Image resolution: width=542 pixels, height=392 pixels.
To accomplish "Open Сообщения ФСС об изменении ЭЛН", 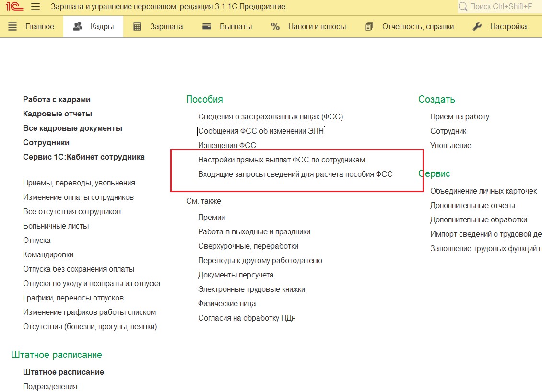I will point(261,131).
